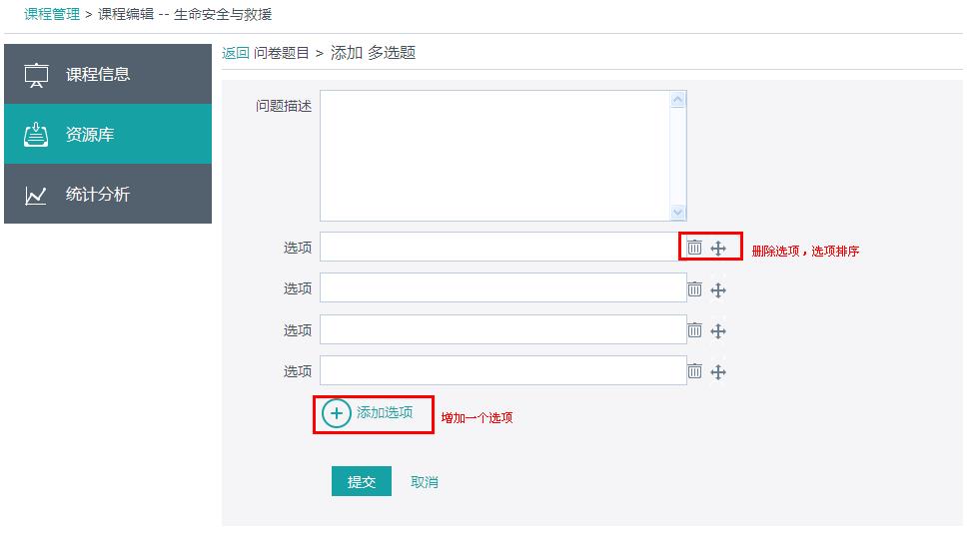Delete the second option row
980x545 pixels.
694,289
